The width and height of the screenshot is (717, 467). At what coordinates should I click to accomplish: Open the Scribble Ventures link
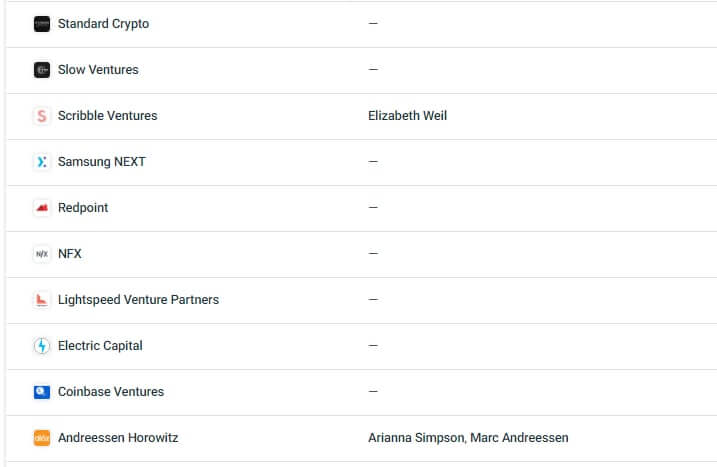pyautogui.click(x=107, y=116)
